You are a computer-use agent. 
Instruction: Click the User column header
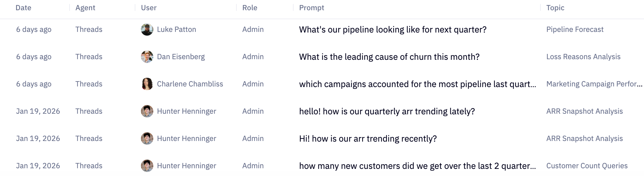(149, 8)
